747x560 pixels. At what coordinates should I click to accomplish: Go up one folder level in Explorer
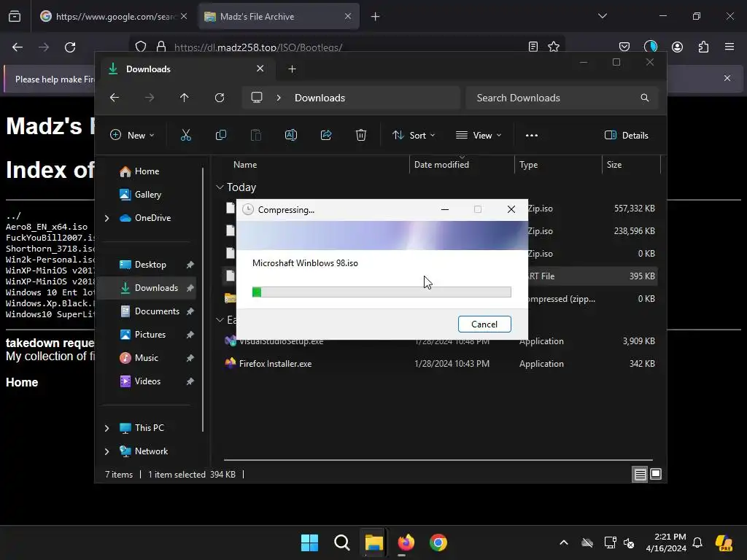pyautogui.click(x=185, y=98)
